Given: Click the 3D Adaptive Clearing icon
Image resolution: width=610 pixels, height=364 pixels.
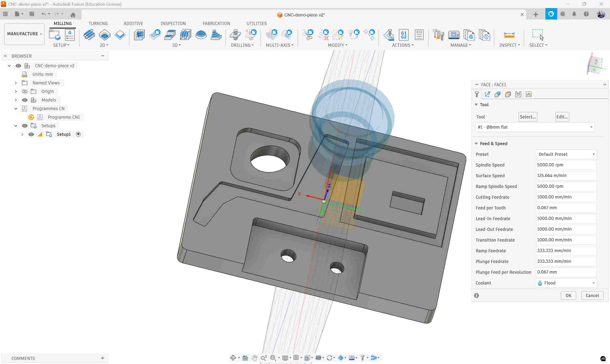Looking at the screenshot, I should click(139, 35).
